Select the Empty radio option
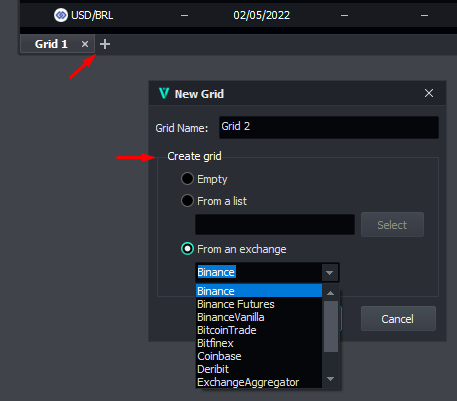Screen dimensions: 457x401 tap(187, 179)
